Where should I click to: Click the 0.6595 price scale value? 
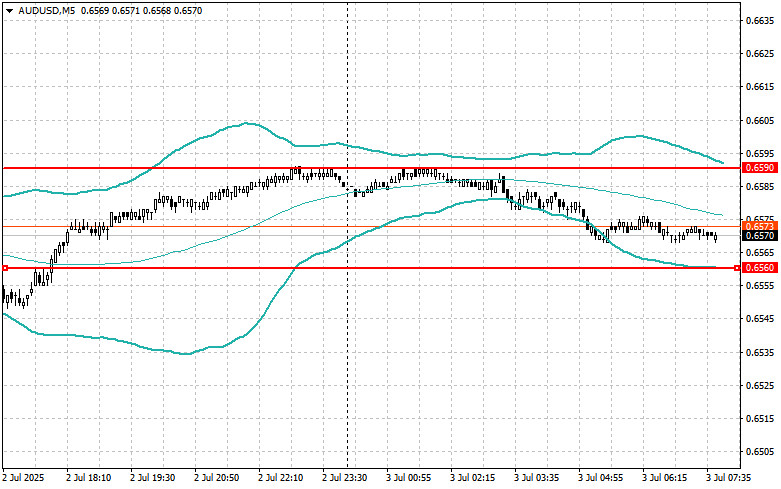click(760, 153)
